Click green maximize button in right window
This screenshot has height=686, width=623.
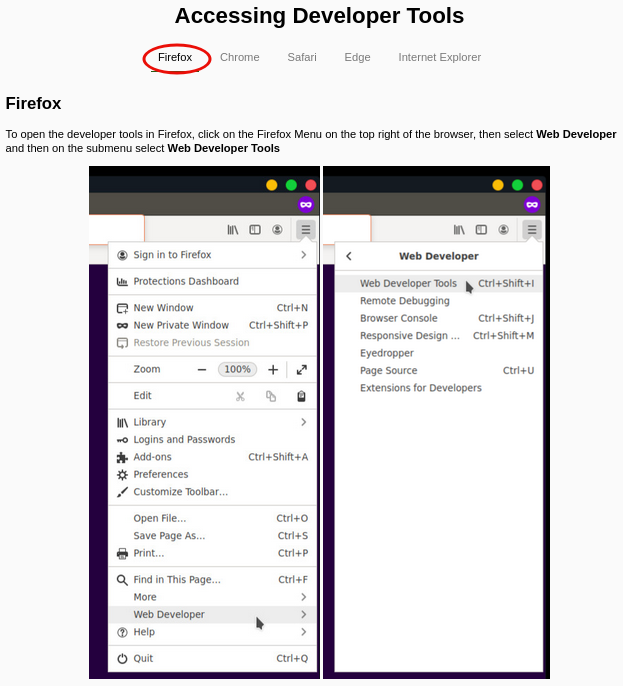click(518, 185)
